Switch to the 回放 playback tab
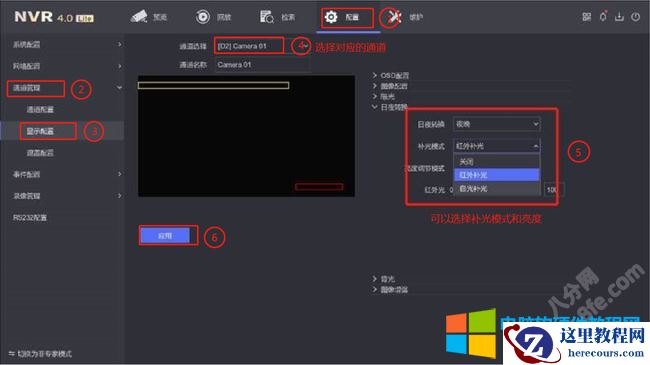Screen dimensions: 650x365 224,17
